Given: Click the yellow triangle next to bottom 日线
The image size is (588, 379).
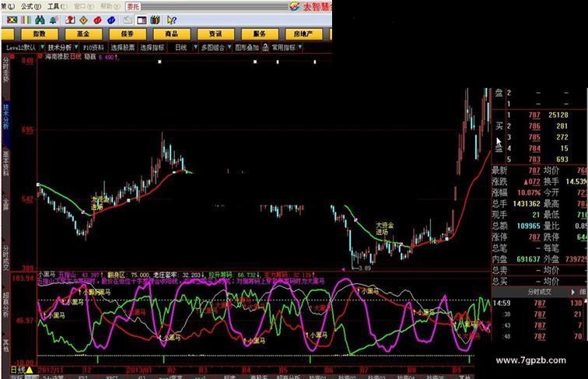Looking at the screenshot, I should (30, 370).
